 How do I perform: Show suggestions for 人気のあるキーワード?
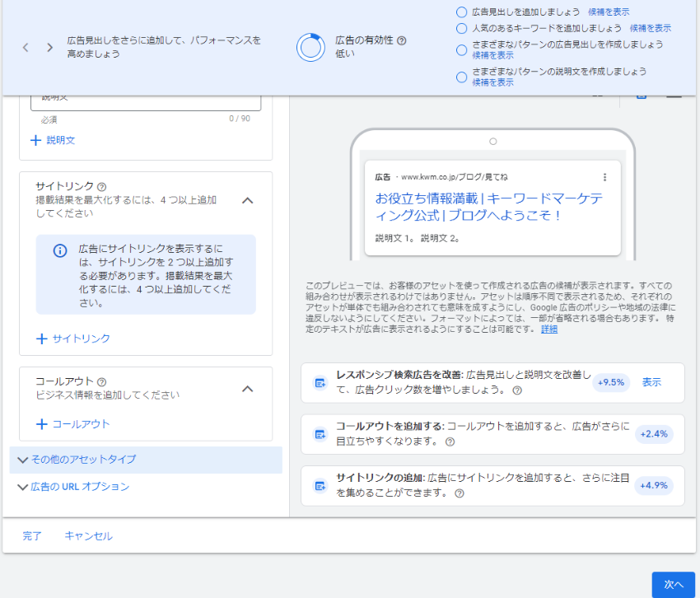click(651, 28)
